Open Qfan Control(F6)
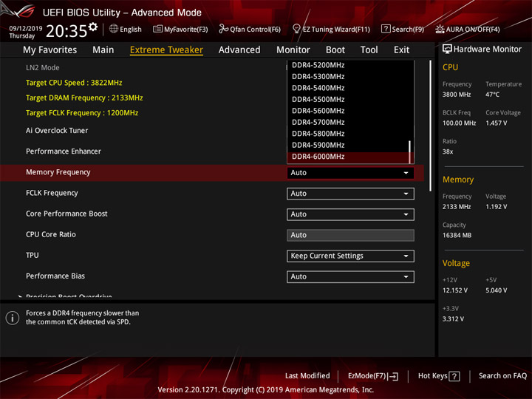The width and height of the screenshot is (532, 399). (250, 29)
